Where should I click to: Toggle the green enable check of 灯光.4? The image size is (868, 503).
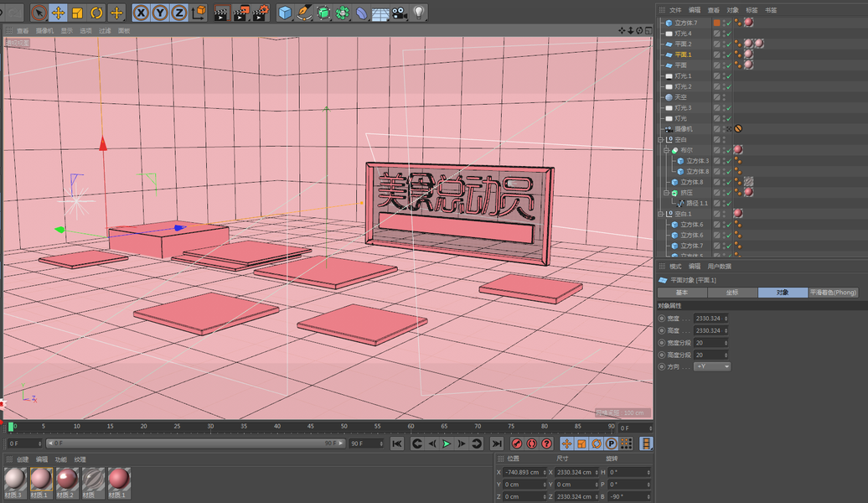click(x=729, y=34)
